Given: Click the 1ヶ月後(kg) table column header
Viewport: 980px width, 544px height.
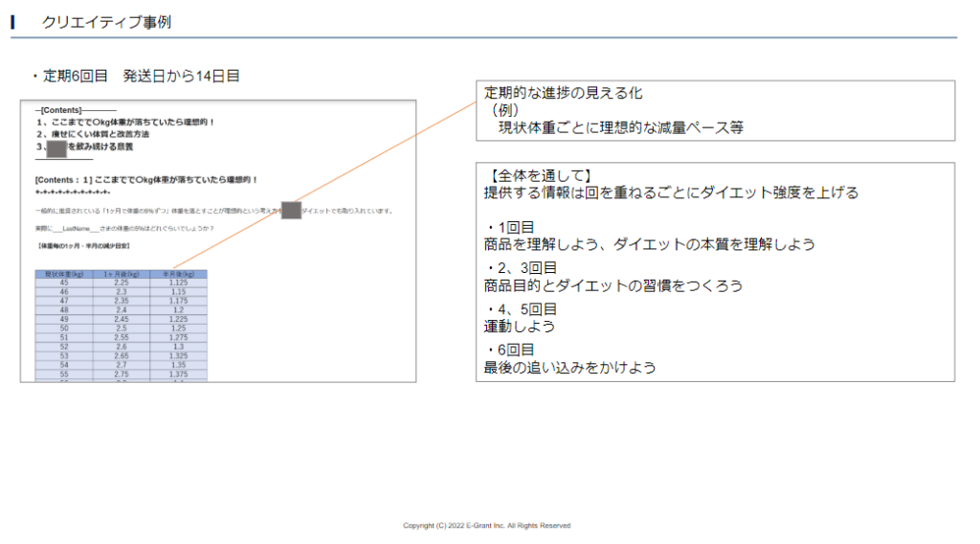Looking at the screenshot, I should [x=122, y=275].
